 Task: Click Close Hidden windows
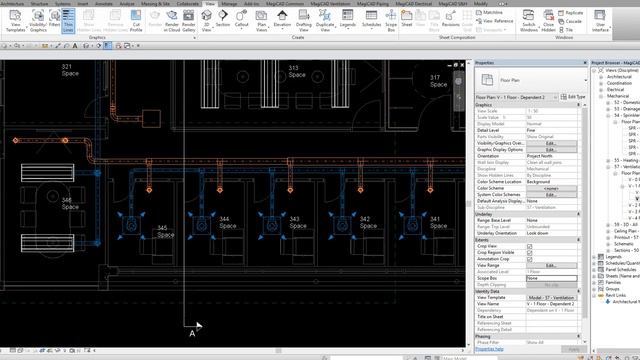[x=549, y=21]
